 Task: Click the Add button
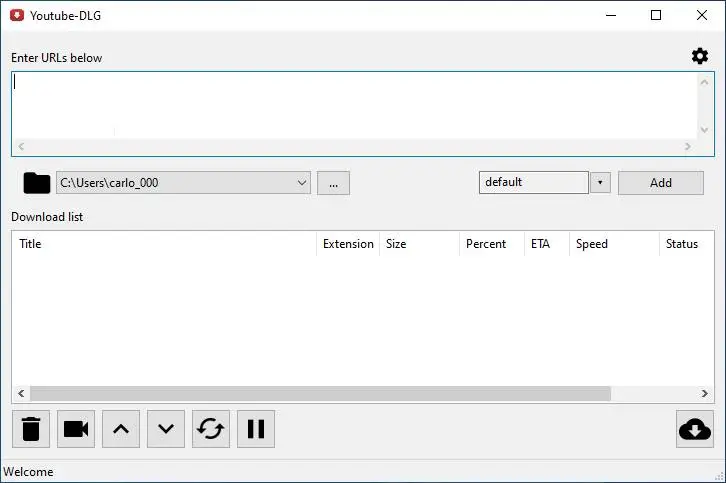[661, 183]
